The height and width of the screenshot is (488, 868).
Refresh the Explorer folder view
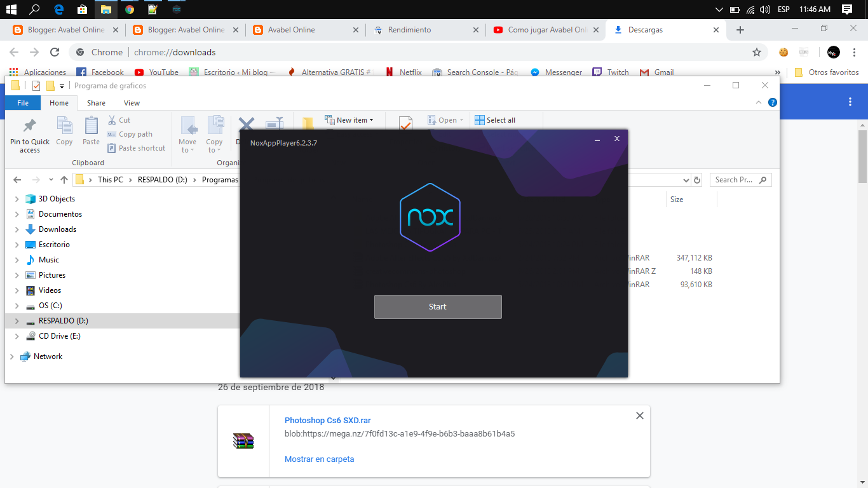click(x=697, y=180)
